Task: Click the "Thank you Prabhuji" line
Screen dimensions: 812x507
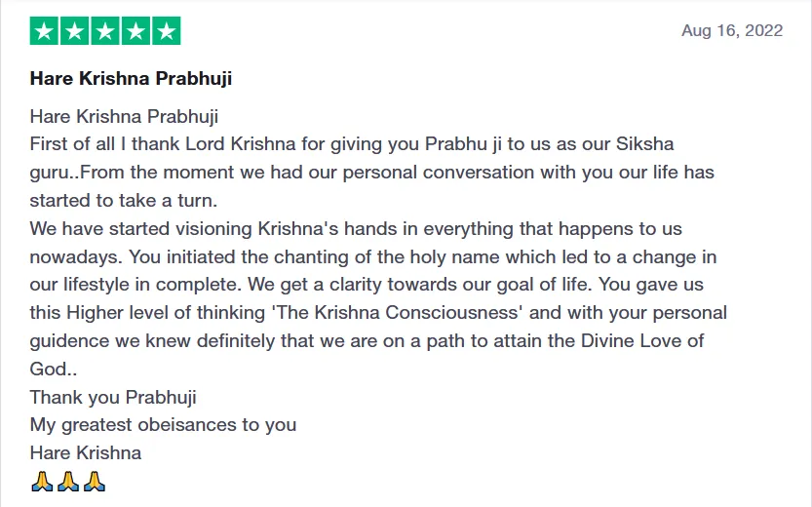Action: pos(113,397)
